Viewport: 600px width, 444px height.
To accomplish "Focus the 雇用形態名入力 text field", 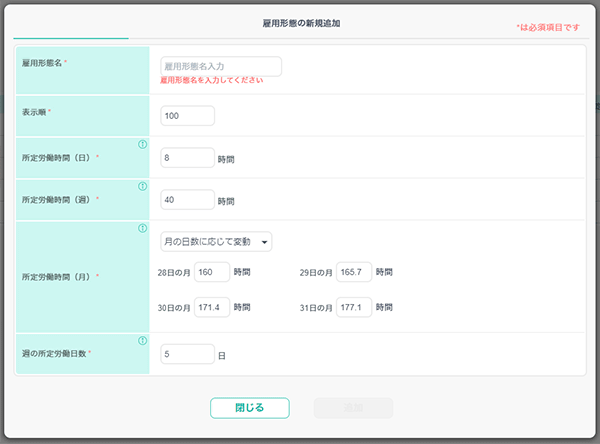I will 220,66.
